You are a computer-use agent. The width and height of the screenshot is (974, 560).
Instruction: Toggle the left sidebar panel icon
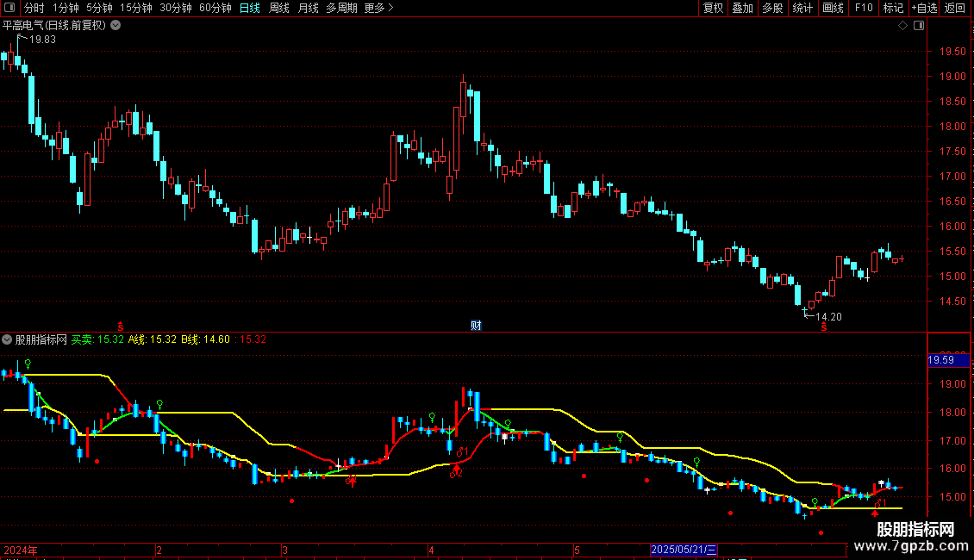(9, 8)
